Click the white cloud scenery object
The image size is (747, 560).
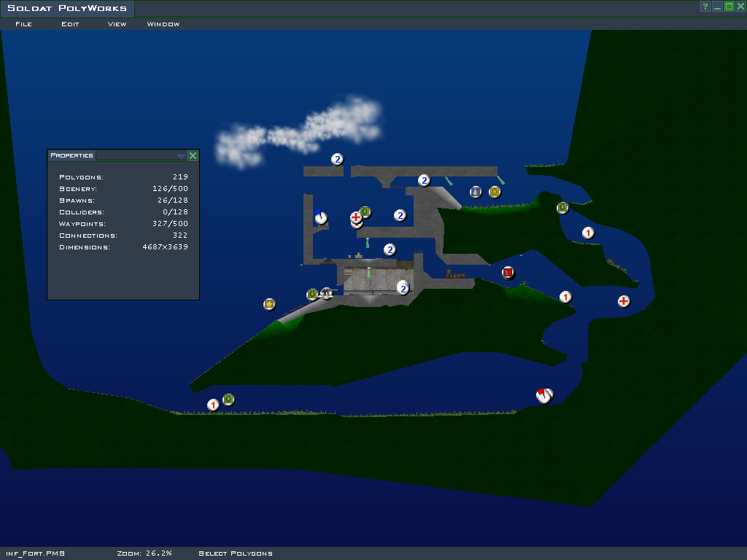[x=299, y=133]
